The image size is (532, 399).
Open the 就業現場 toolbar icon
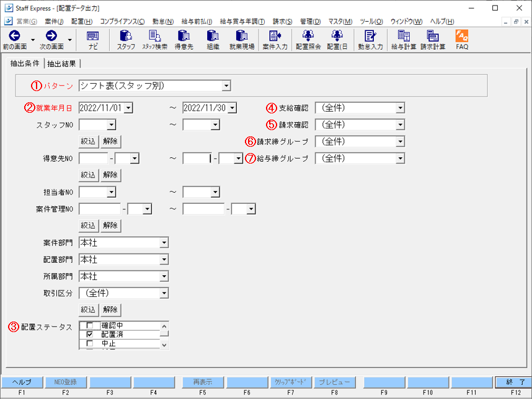point(242,35)
